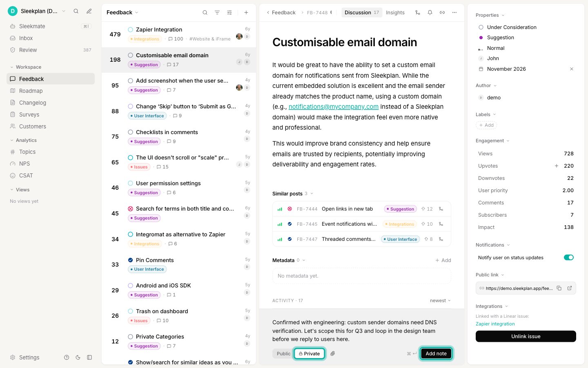Click the compose new post pencil icon

[89, 11]
